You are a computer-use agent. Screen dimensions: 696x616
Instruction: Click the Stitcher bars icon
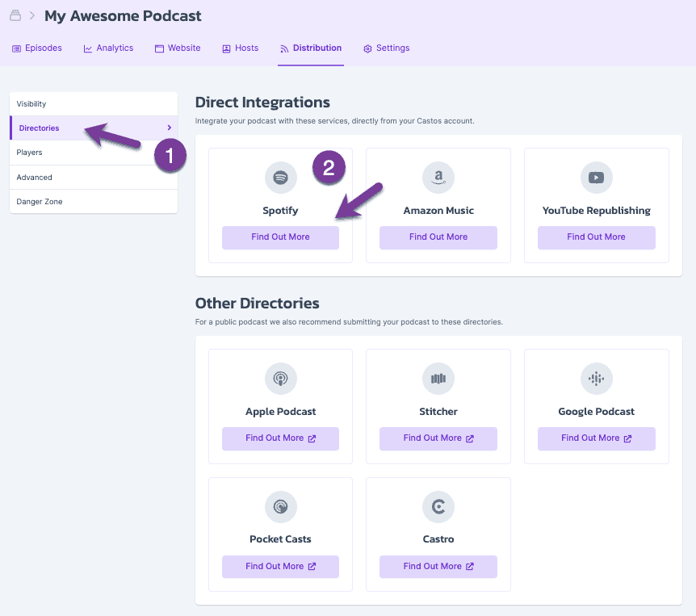438,378
